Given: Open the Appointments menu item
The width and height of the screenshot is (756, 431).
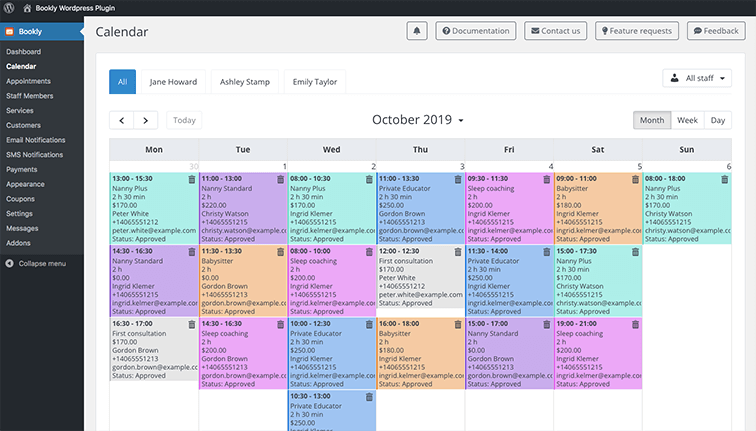Looking at the screenshot, I should (x=28, y=81).
